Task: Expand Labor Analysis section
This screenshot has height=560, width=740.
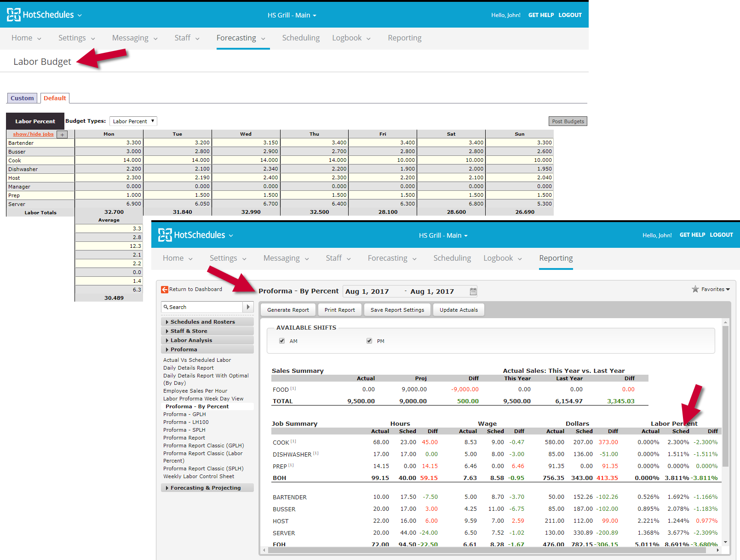Action: 207,340
